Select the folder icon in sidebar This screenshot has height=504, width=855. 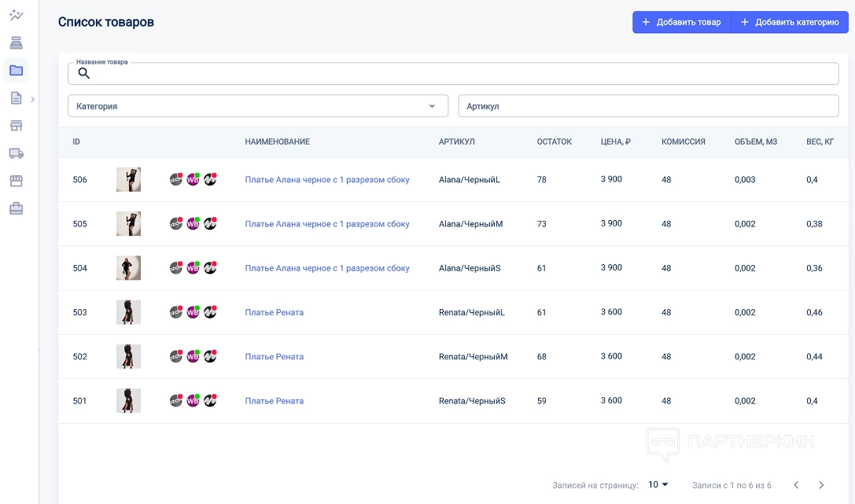[16, 70]
